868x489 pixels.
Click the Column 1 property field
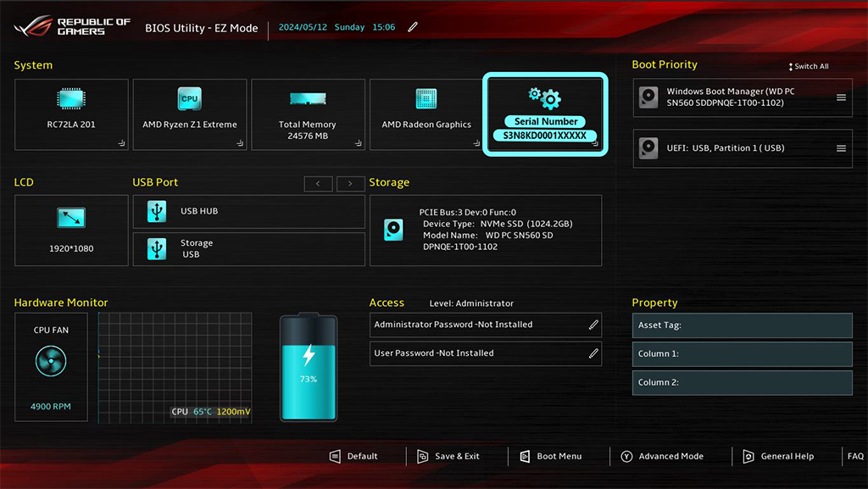click(743, 354)
